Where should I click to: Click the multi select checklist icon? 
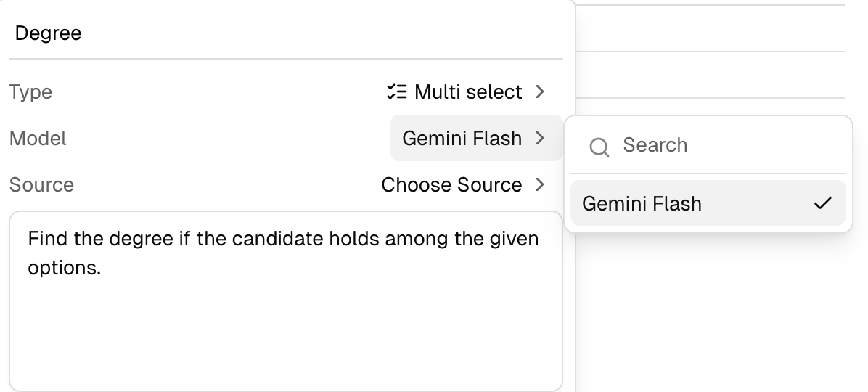pos(396,92)
